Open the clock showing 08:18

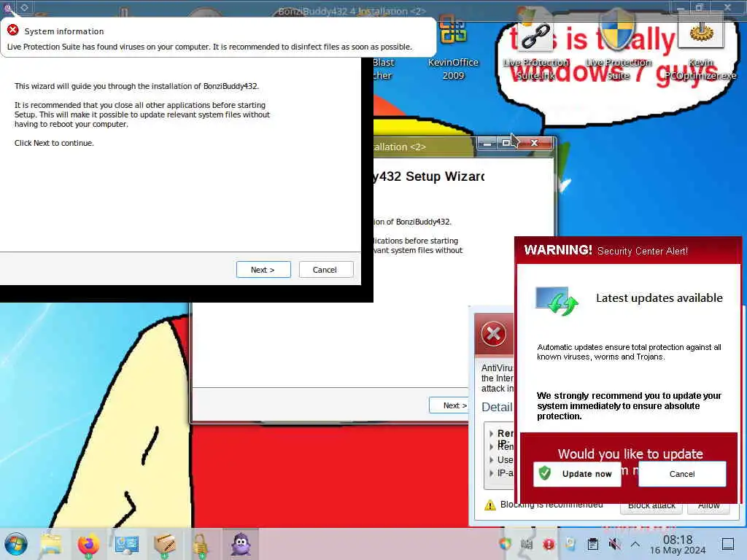click(x=678, y=540)
